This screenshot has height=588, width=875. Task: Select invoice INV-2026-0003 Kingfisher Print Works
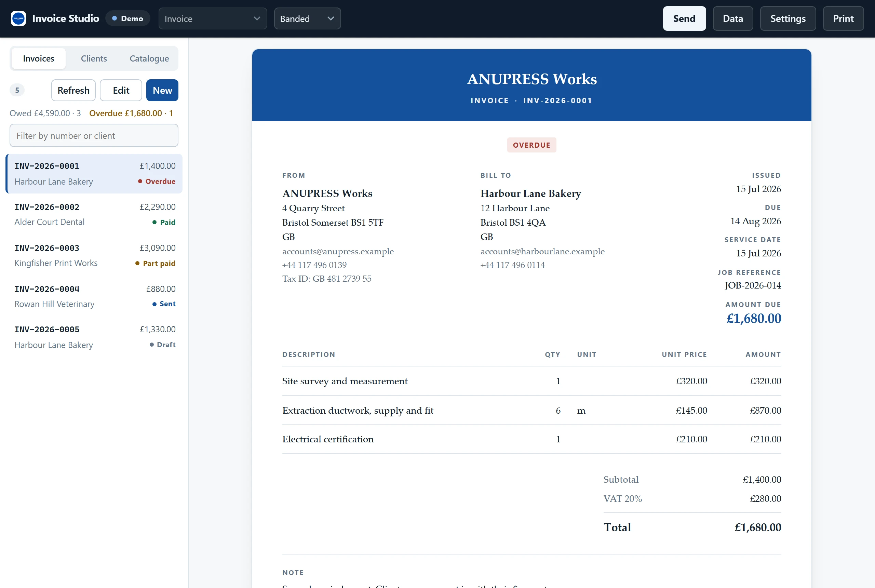click(x=94, y=255)
